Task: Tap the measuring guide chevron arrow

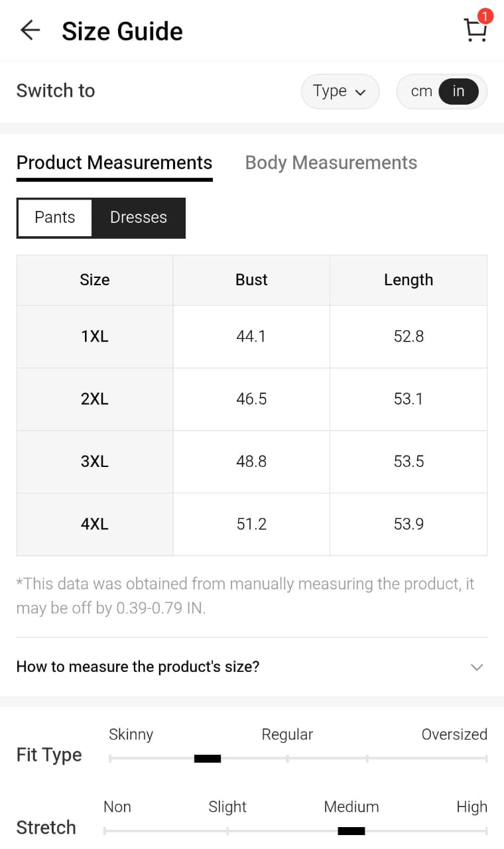Action: pyautogui.click(x=476, y=667)
